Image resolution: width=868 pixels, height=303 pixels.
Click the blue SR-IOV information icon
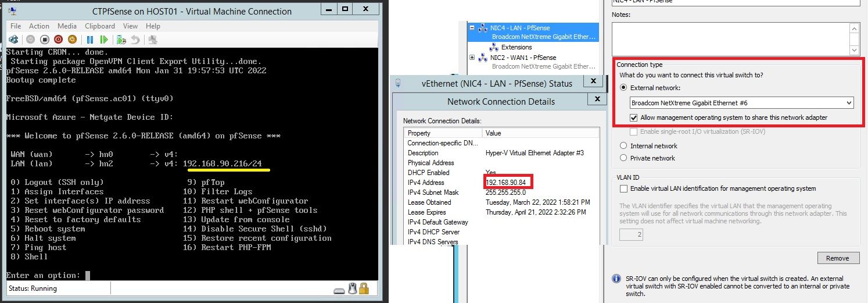click(x=616, y=279)
